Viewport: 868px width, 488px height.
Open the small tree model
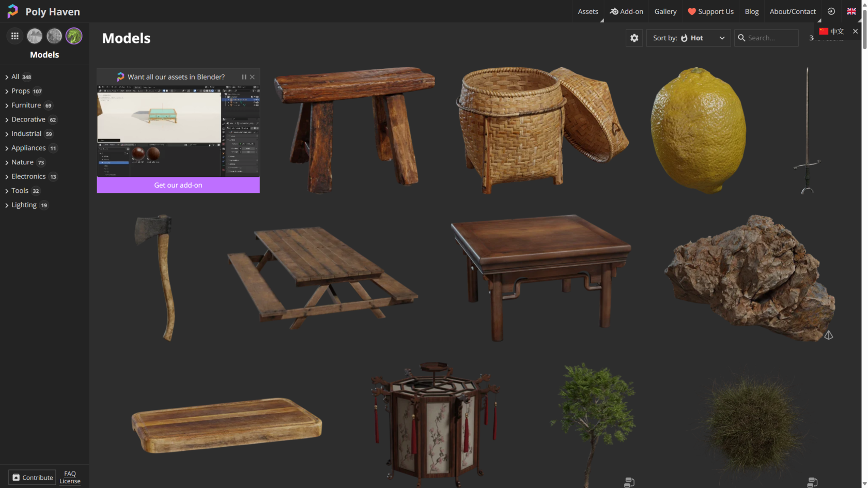(x=594, y=425)
